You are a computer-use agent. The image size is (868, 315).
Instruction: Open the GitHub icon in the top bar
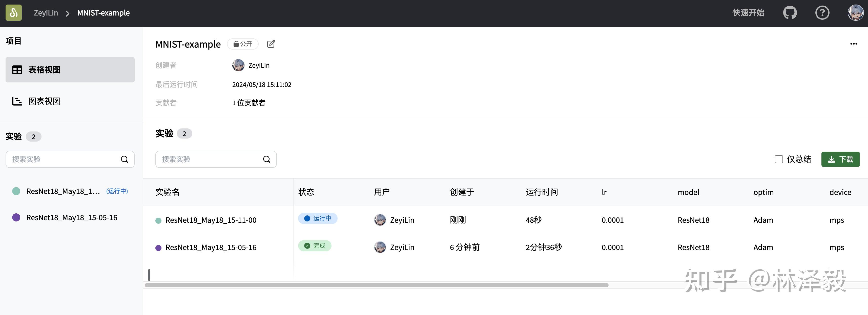pos(790,13)
